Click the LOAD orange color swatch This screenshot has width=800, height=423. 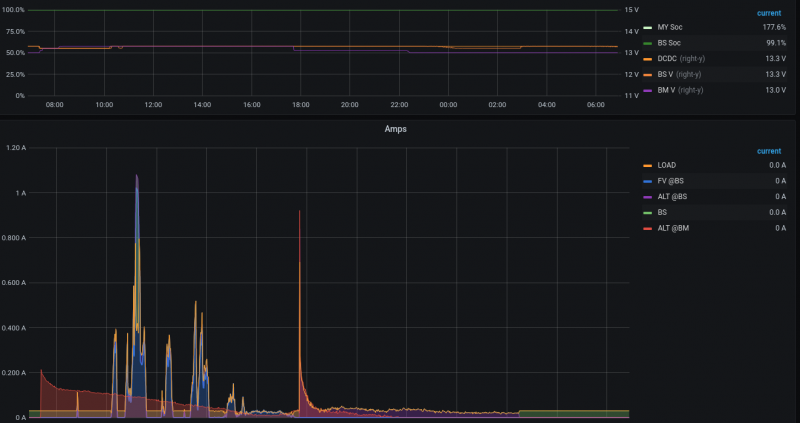pyautogui.click(x=648, y=165)
